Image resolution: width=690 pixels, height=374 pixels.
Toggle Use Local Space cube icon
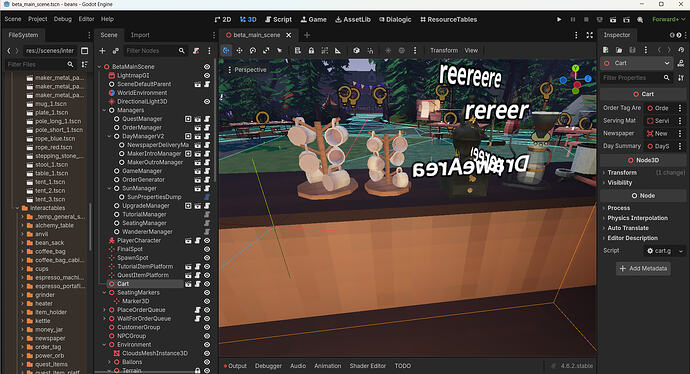coord(356,51)
